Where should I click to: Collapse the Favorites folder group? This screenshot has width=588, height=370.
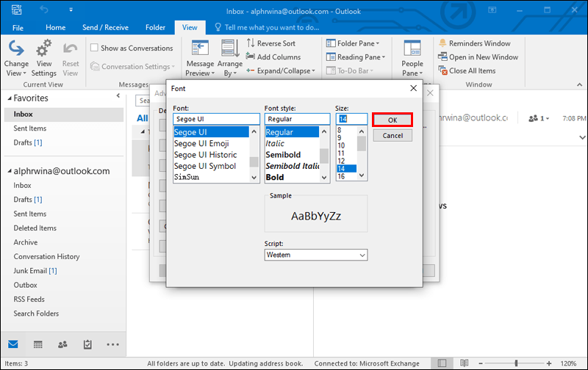[10, 98]
